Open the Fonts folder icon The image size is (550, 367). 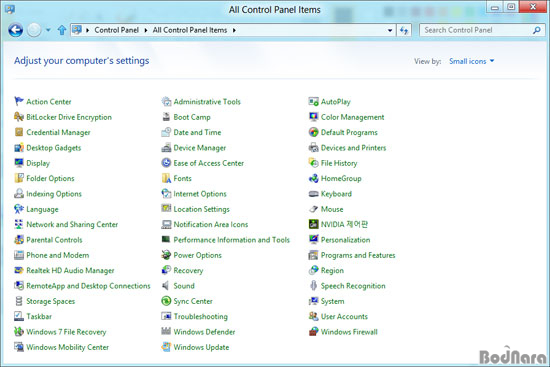166,178
